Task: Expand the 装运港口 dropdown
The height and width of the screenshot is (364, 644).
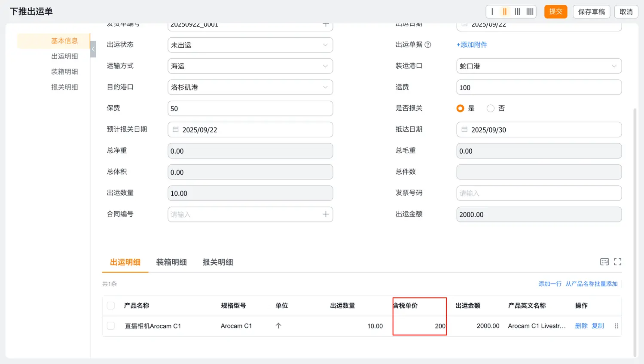Action: pos(539,66)
